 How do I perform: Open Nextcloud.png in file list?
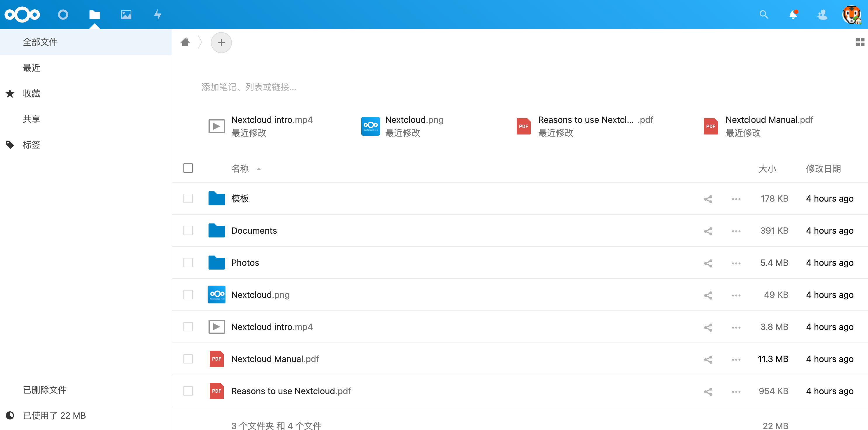pyautogui.click(x=260, y=295)
